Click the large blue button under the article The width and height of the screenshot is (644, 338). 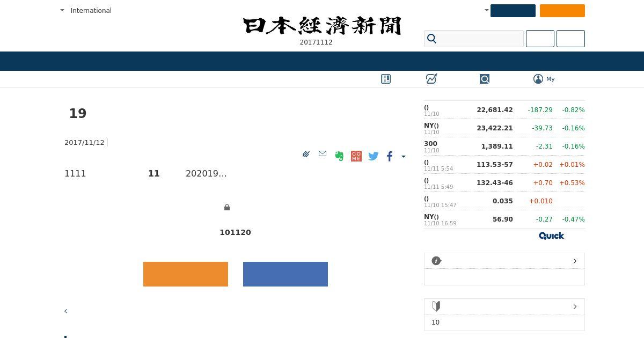coord(286,274)
